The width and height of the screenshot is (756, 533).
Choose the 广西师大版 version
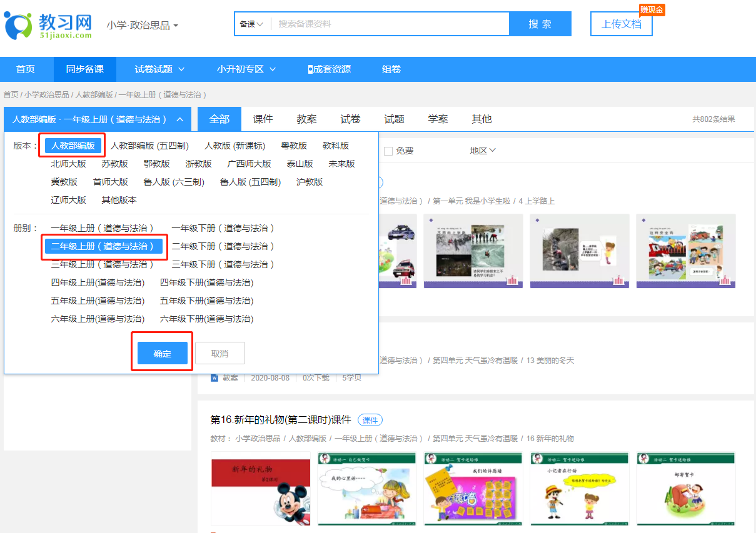tap(249, 164)
